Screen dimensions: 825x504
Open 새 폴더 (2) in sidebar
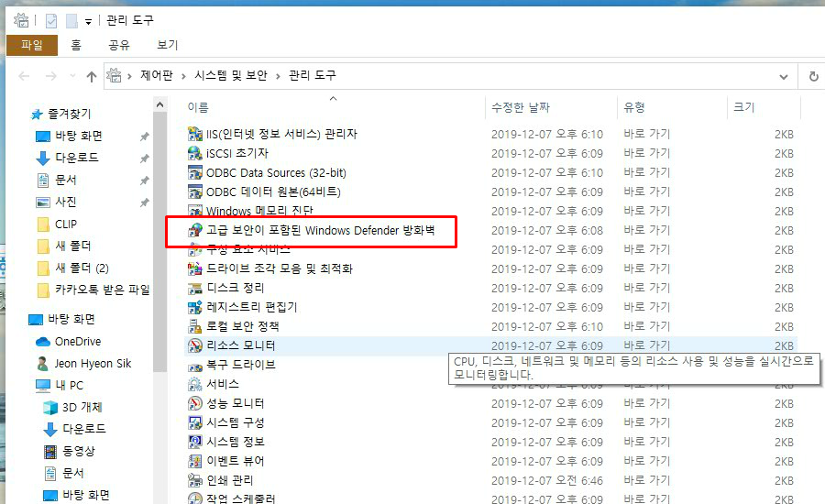(82, 268)
